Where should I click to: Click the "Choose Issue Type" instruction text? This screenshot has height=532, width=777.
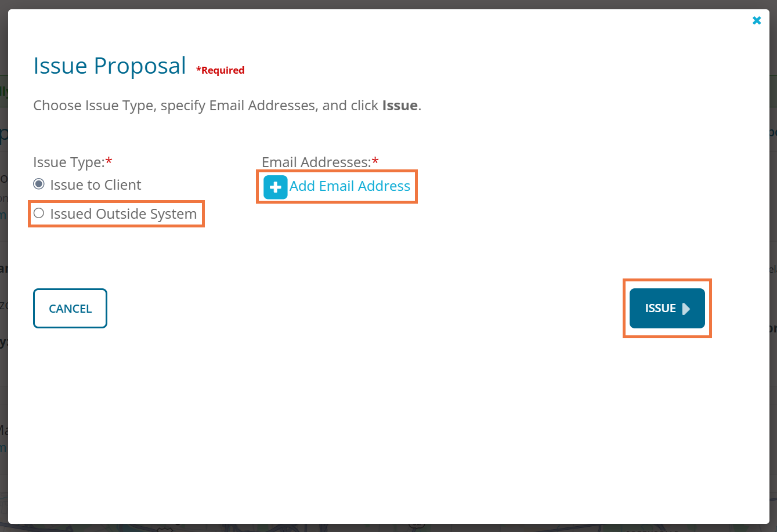(x=174, y=106)
